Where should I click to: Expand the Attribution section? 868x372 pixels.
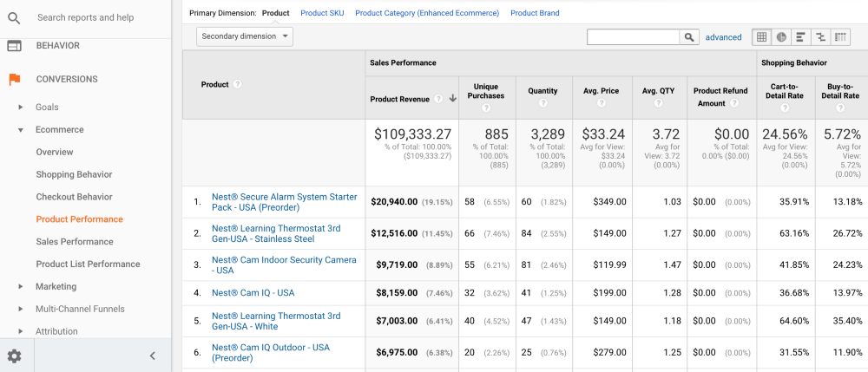click(x=21, y=331)
